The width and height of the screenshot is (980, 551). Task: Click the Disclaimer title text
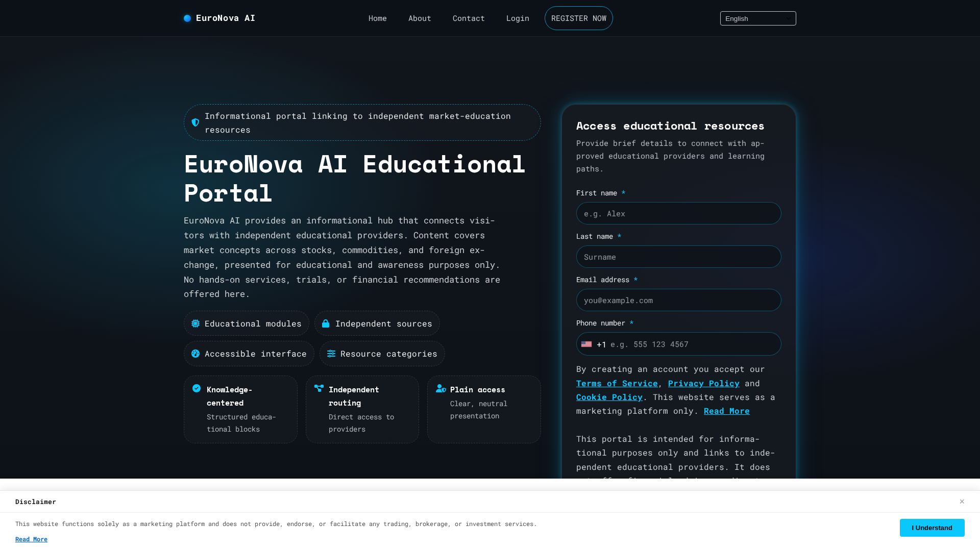click(36, 502)
